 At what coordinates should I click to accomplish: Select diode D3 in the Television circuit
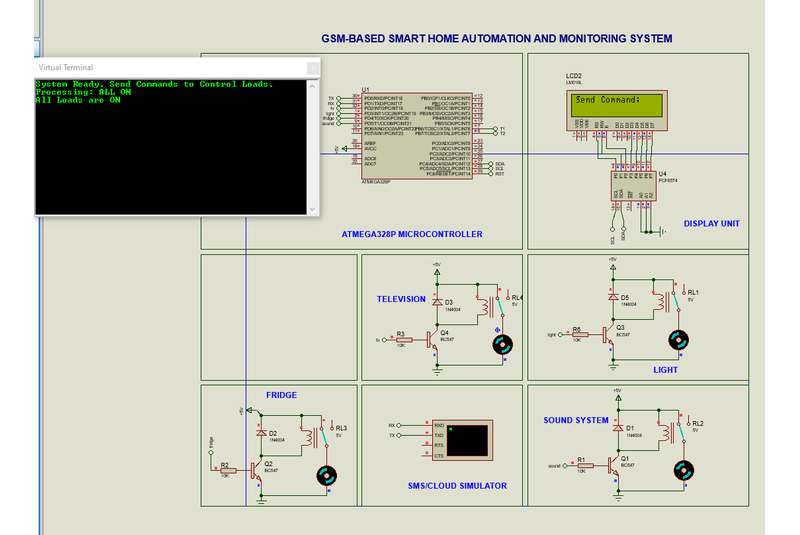437,302
